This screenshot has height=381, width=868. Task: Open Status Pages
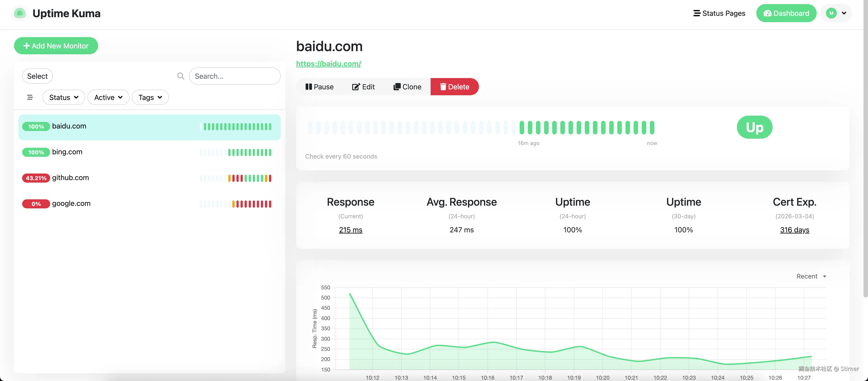click(x=719, y=14)
